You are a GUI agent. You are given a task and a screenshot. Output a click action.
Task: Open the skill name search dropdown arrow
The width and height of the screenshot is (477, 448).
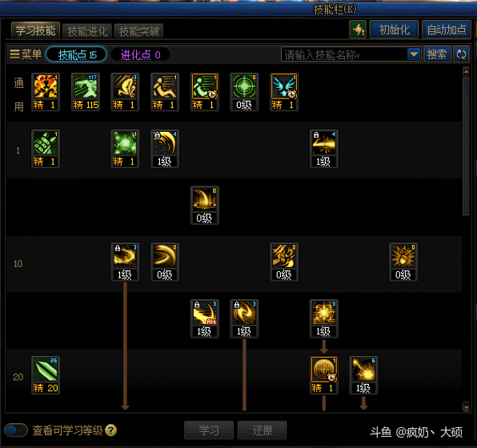414,54
